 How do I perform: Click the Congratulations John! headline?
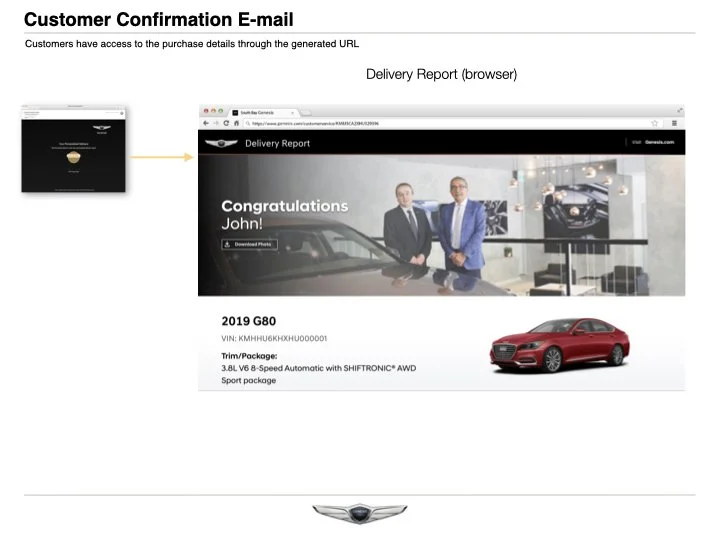coord(285,214)
